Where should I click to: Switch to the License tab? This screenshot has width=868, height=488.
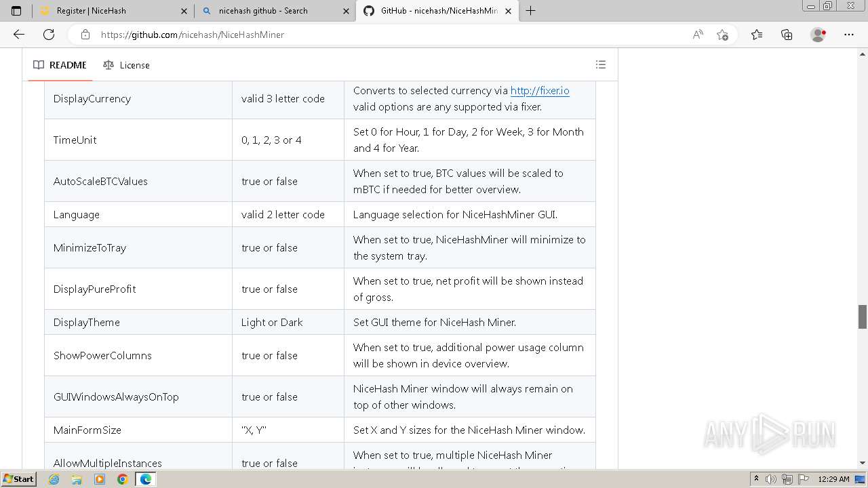[x=126, y=65]
